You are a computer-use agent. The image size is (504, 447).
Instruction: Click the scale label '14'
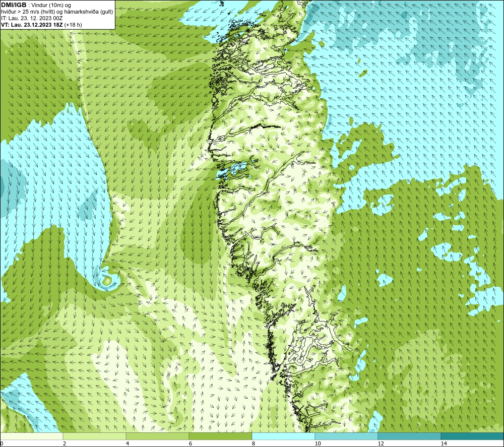tap(444, 444)
